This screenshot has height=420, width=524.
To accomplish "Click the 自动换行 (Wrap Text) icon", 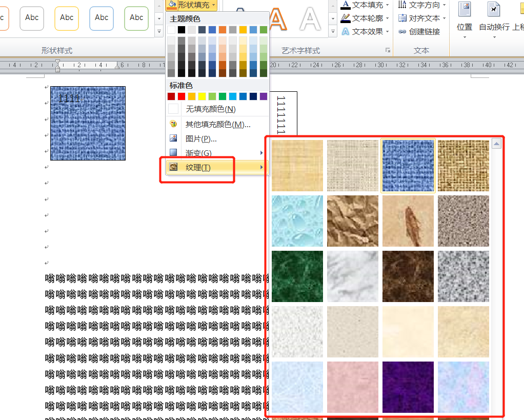I will (494, 9).
